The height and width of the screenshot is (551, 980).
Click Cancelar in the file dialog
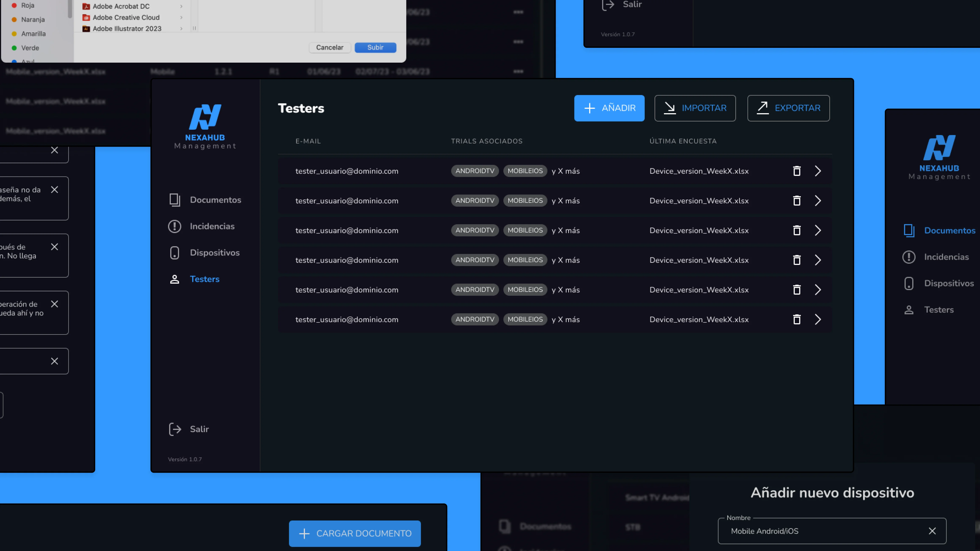[329, 48]
